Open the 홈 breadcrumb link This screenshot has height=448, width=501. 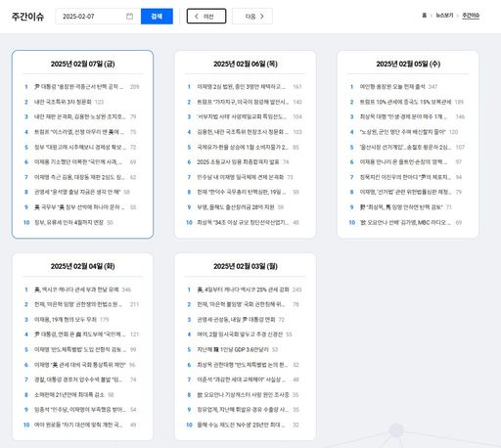coord(424,16)
